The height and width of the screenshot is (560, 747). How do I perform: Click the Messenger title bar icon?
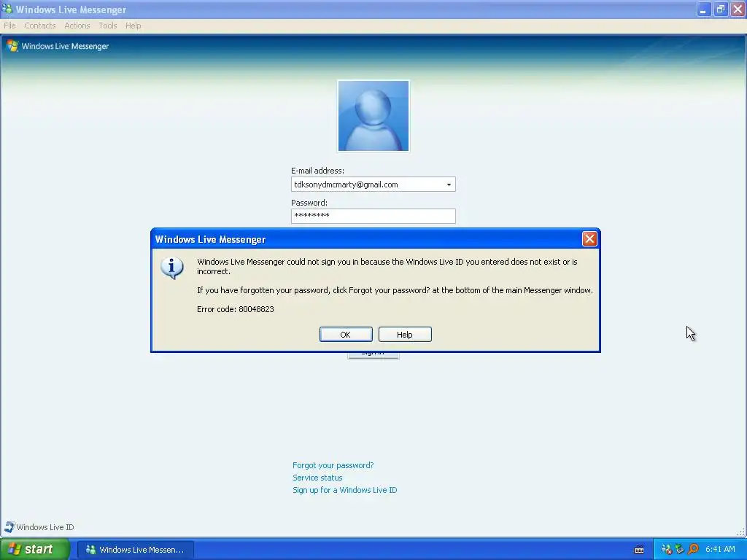tap(7, 9)
